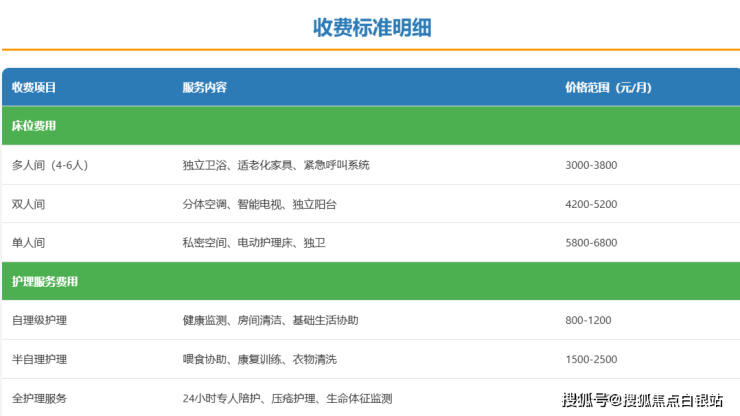Click the 半自理护理 row label

40,360
